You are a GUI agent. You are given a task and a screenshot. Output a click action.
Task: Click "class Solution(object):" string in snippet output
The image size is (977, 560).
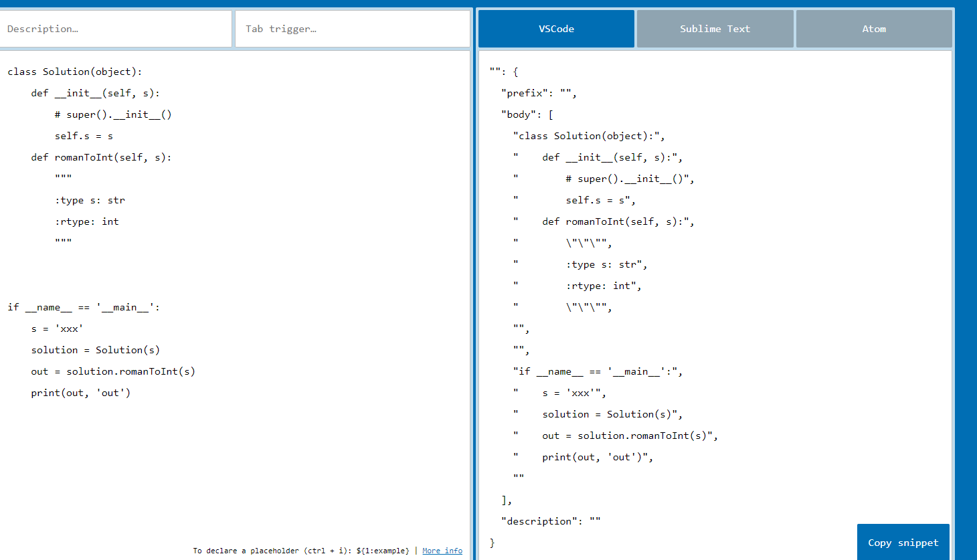[x=589, y=136]
